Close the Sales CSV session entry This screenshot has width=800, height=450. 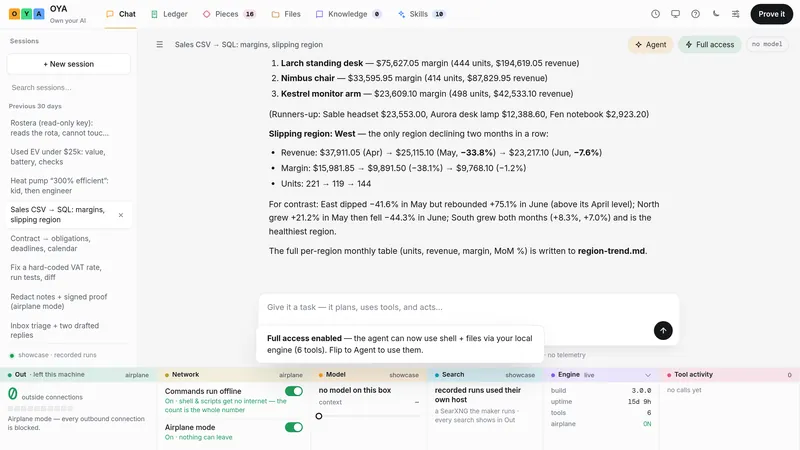(x=121, y=215)
